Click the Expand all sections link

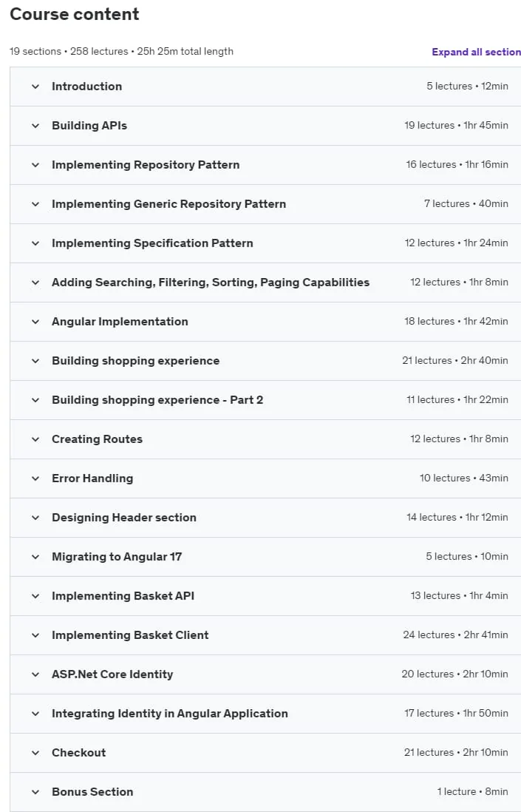click(x=476, y=52)
